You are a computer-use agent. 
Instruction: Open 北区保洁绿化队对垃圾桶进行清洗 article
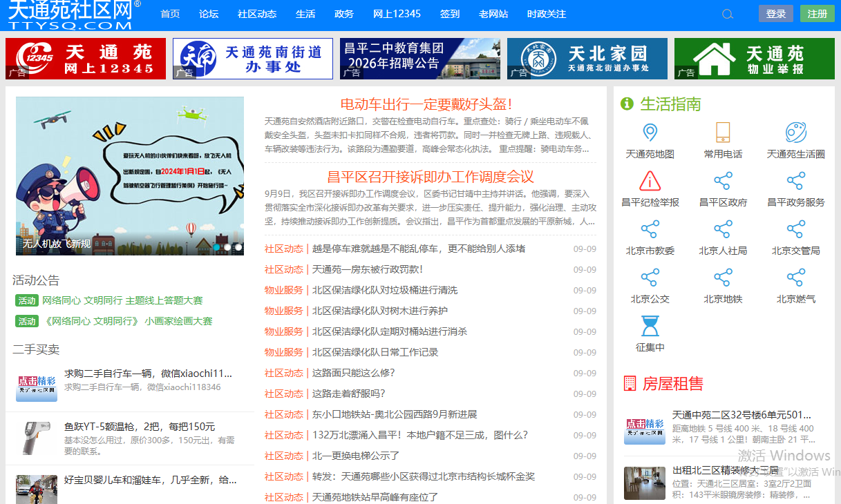tap(385, 290)
